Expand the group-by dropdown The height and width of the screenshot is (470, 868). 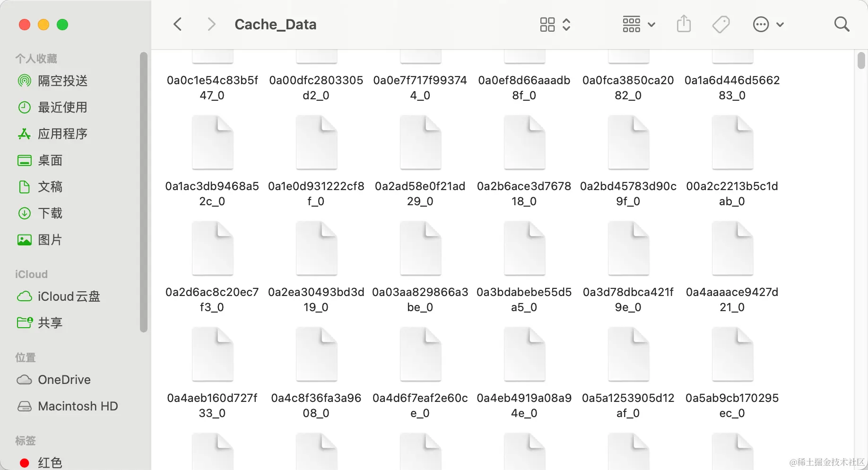(638, 24)
